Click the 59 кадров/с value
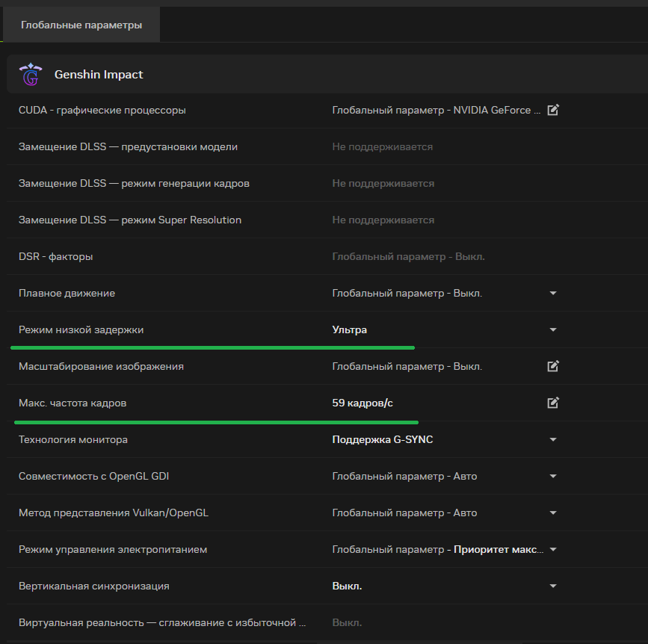Viewport: 648px width, 644px height. point(362,403)
